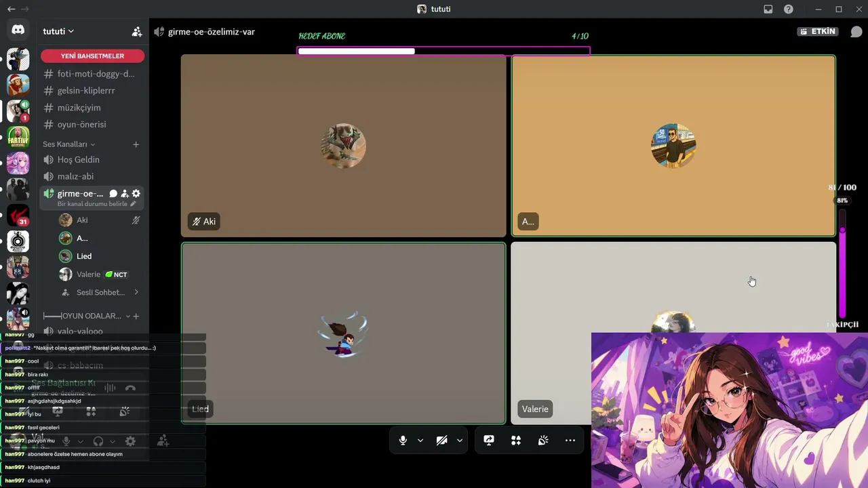Open the oyun-önerisi channel
Screen dimensions: 868x488
pyautogui.click(x=94, y=125)
